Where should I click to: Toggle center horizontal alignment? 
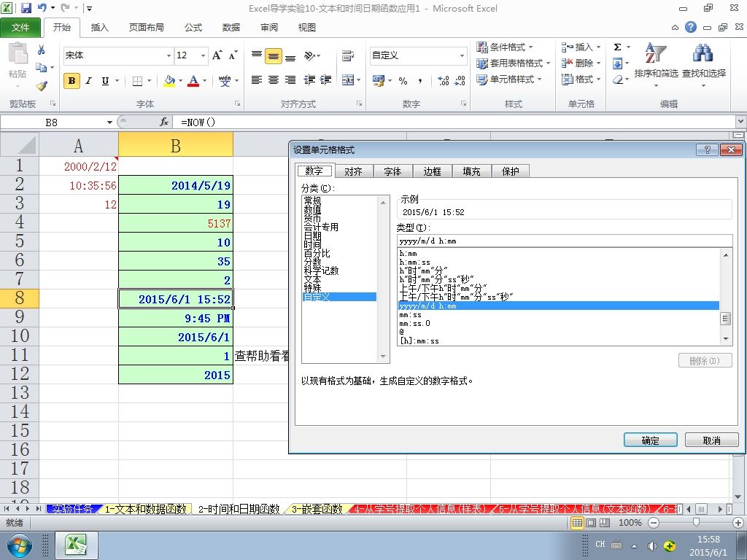274,80
